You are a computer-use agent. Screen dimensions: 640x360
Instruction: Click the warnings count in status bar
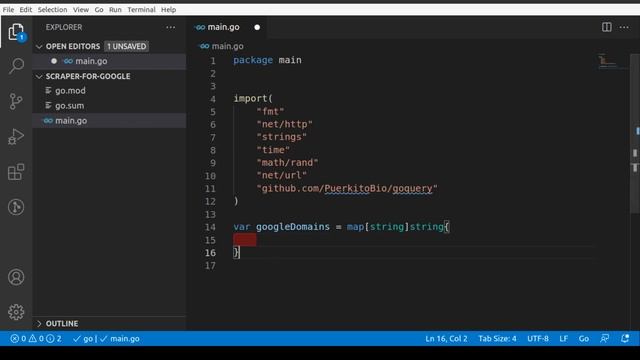pyautogui.click(x=36, y=338)
